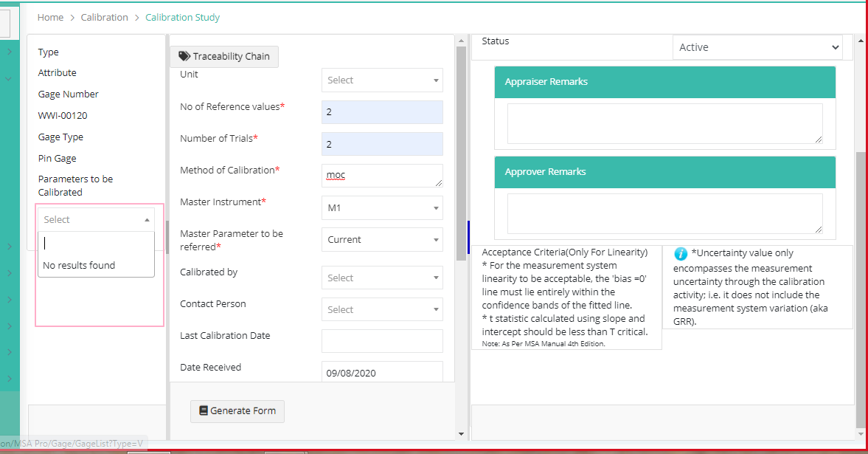This screenshot has width=868, height=454.
Task: Click the Attribute type text
Action: (x=57, y=72)
